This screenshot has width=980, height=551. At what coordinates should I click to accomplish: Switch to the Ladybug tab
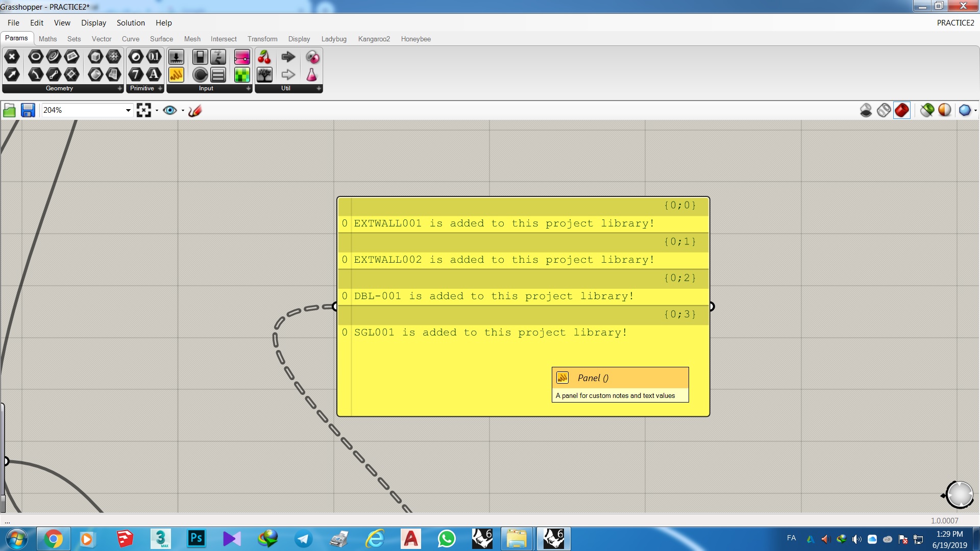334,39
